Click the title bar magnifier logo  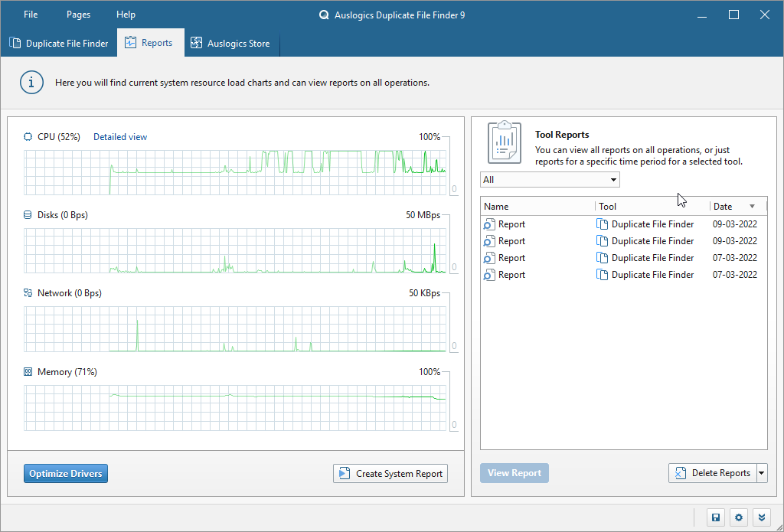pyautogui.click(x=324, y=15)
